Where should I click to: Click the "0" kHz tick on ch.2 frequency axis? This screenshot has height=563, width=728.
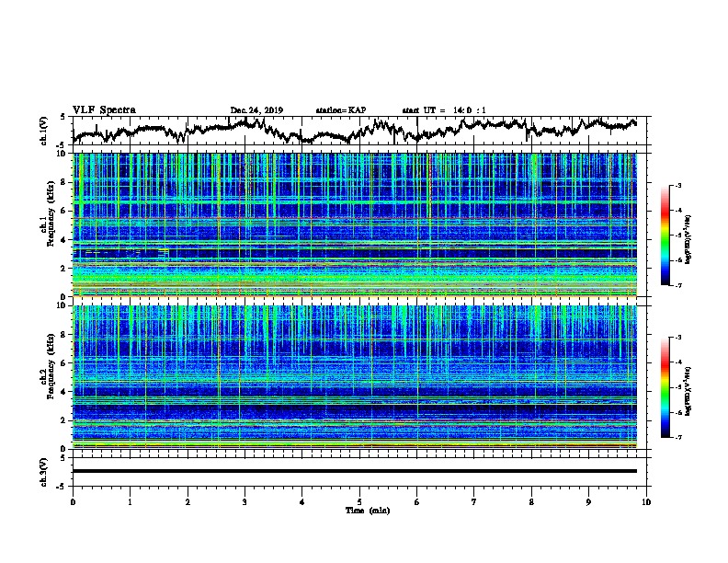(65, 449)
